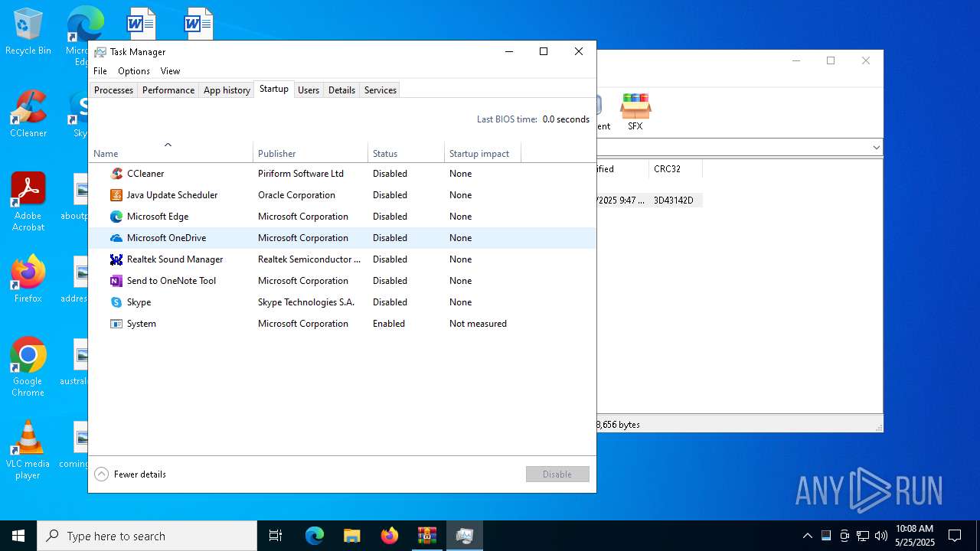Open the volume control in system tray
980x551 pixels.
881,536
